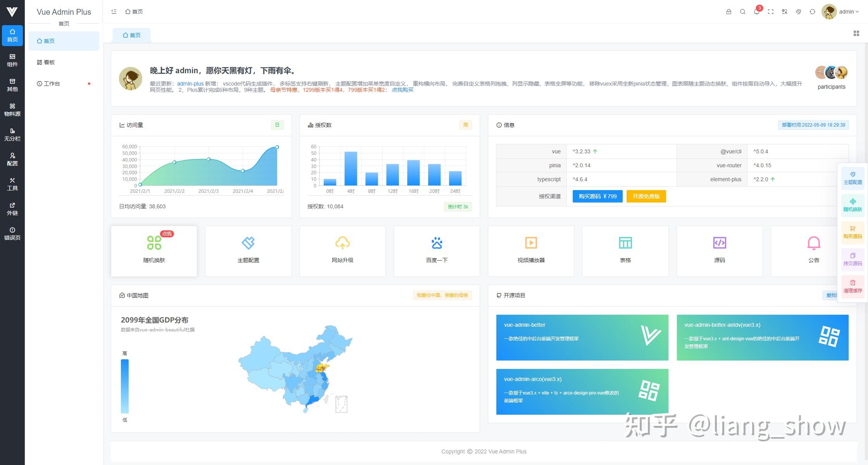Open the admin-plus link in the greeting

(190, 84)
